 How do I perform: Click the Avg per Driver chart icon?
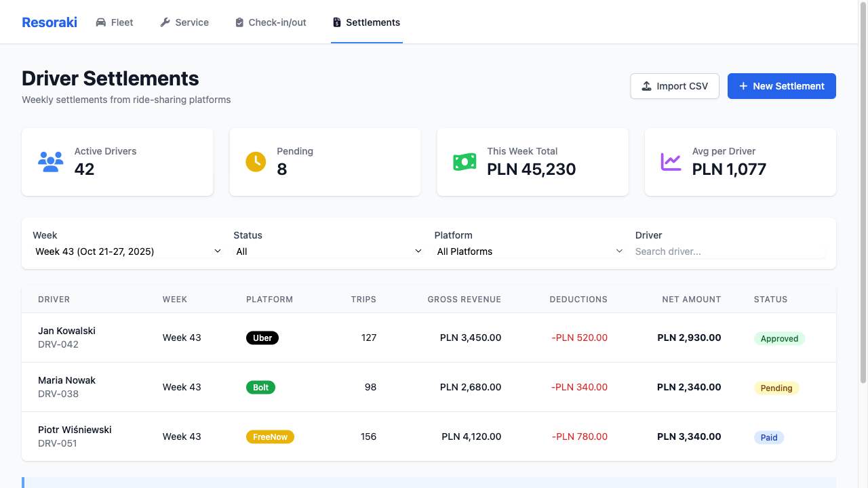pos(671,162)
